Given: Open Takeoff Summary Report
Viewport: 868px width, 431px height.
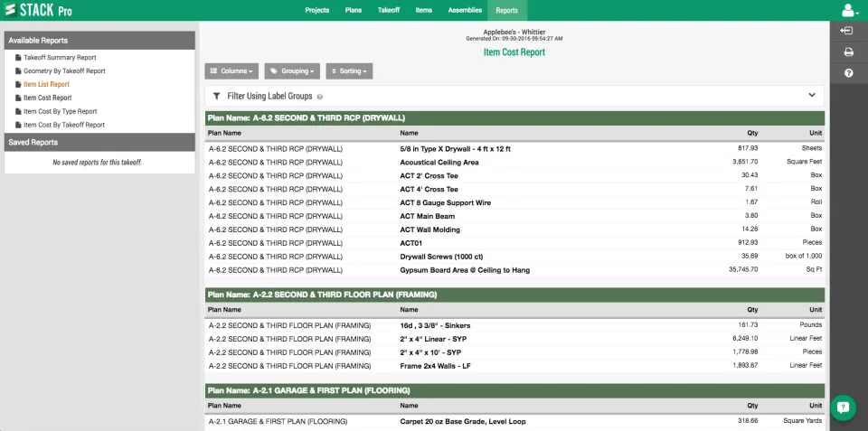Looking at the screenshot, I should [x=60, y=58].
